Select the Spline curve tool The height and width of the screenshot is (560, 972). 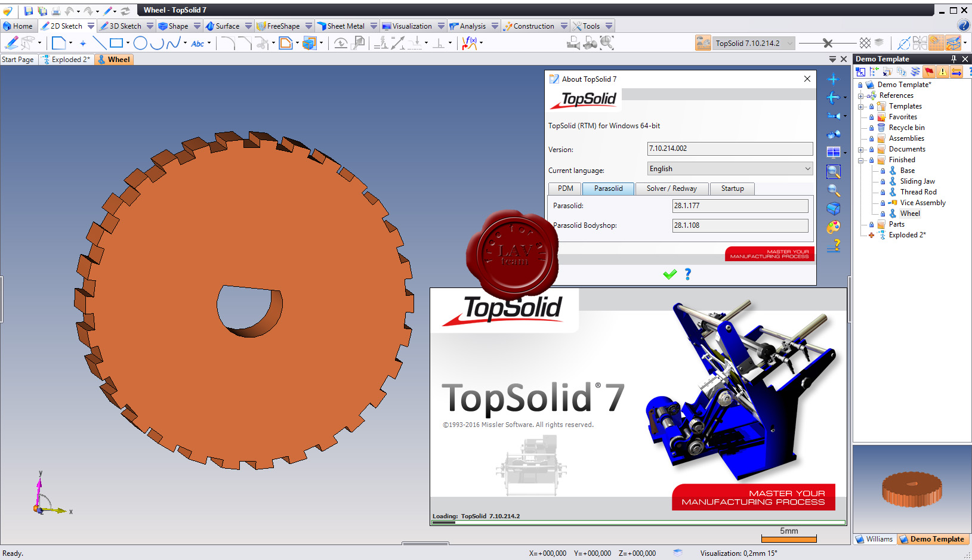coord(174,43)
